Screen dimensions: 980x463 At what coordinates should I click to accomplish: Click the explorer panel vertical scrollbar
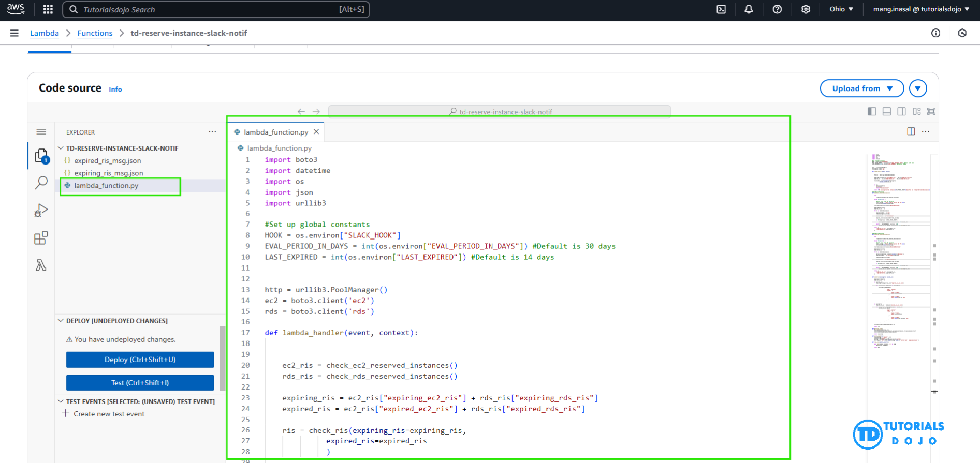point(223,358)
